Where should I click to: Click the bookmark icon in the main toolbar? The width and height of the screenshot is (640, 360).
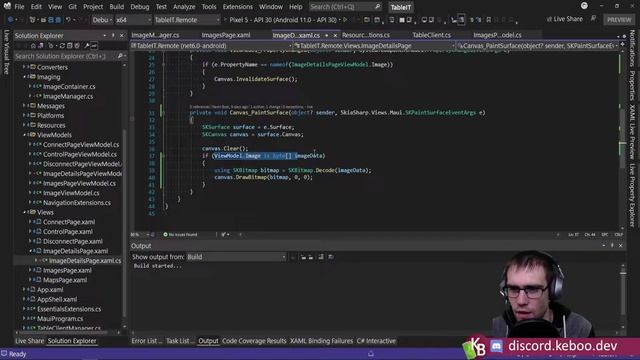[x=488, y=20]
